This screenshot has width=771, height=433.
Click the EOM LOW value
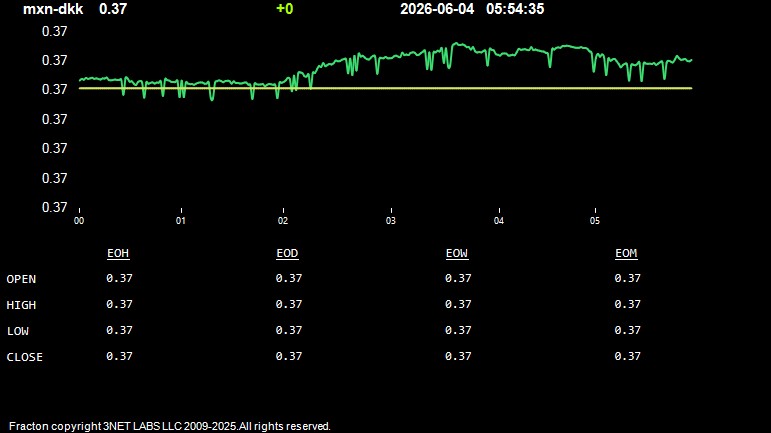(627, 330)
